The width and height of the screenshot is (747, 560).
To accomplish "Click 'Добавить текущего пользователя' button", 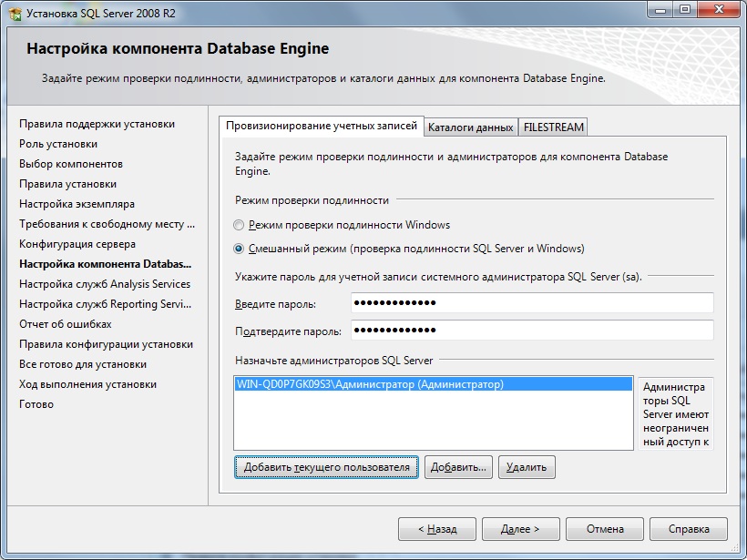I will click(326, 467).
